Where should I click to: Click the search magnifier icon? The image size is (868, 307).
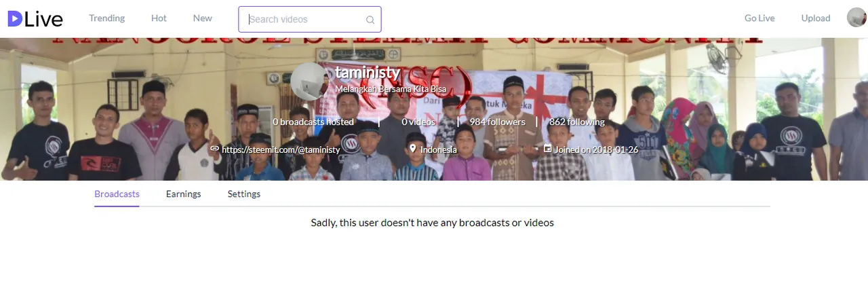pyautogui.click(x=370, y=20)
